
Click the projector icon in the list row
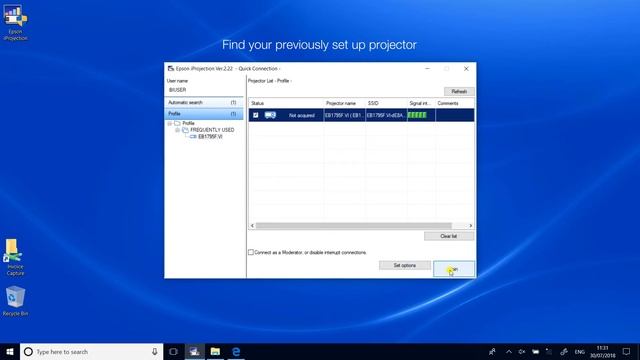click(x=270, y=115)
